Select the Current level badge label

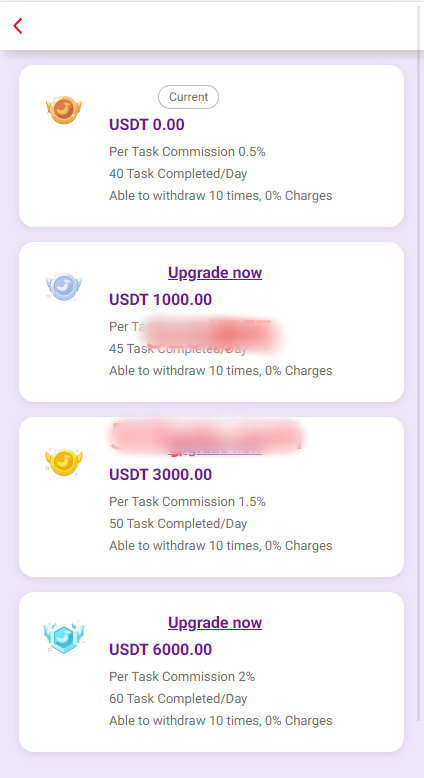[x=188, y=97]
